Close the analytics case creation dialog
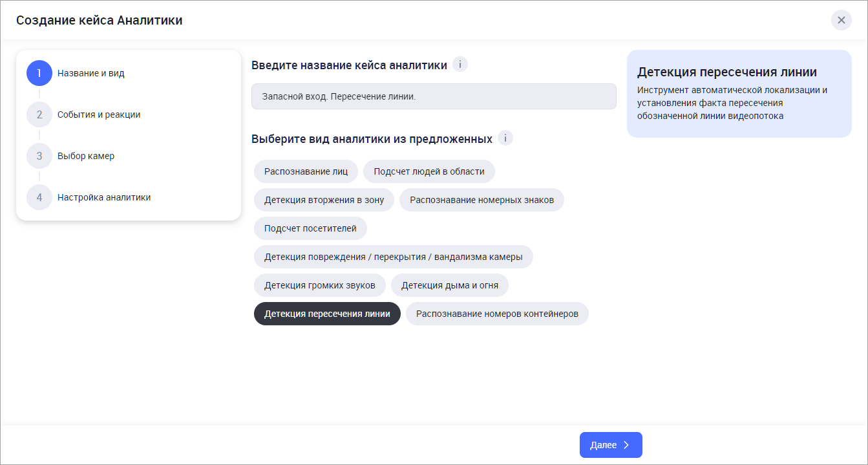Screen dimensions: 868x465 coord(841,20)
